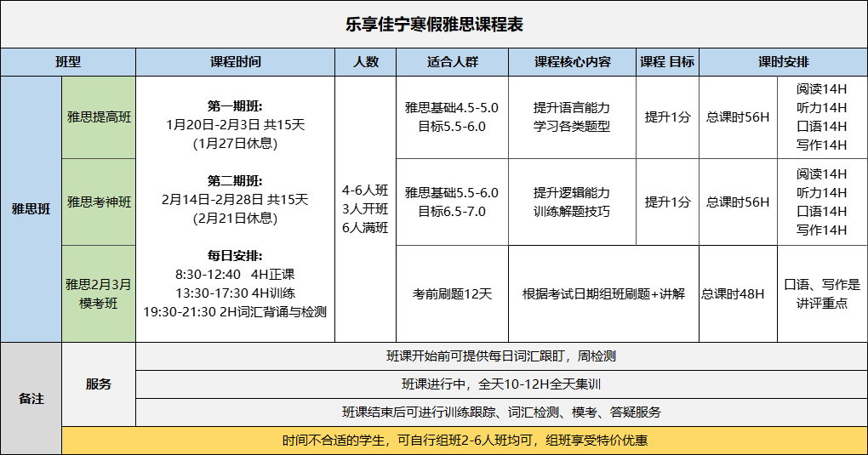Screen dimensions: 868x455
Task: Select the 训练解题技巧 text
Action: coord(572,212)
